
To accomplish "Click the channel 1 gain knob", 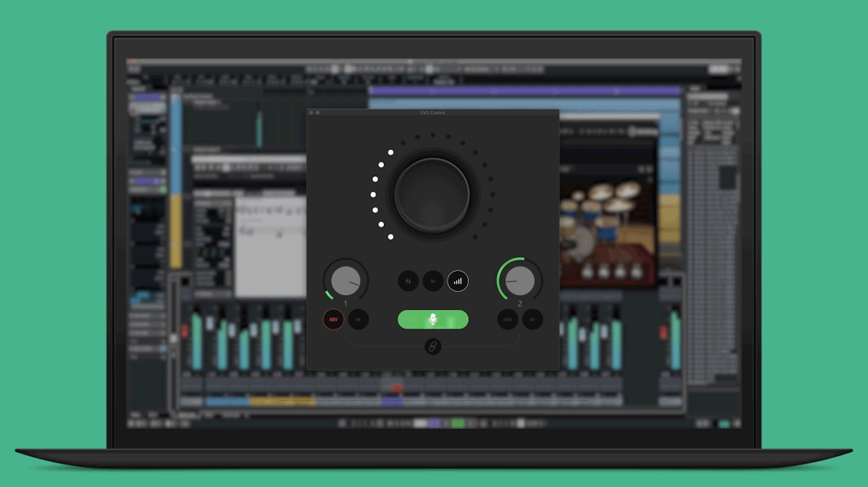I will [346, 281].
